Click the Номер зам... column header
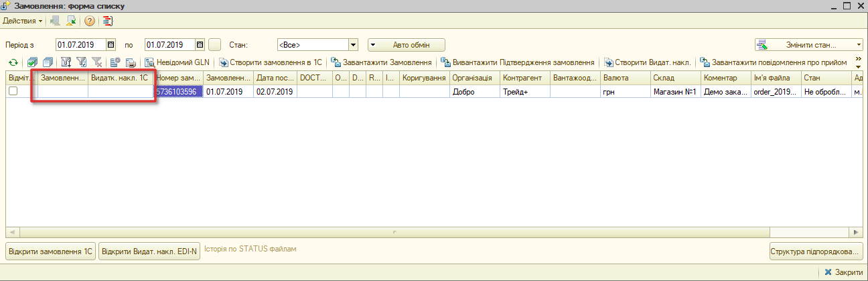The width and height of the screenshot is (868, 281). [179, 78]
